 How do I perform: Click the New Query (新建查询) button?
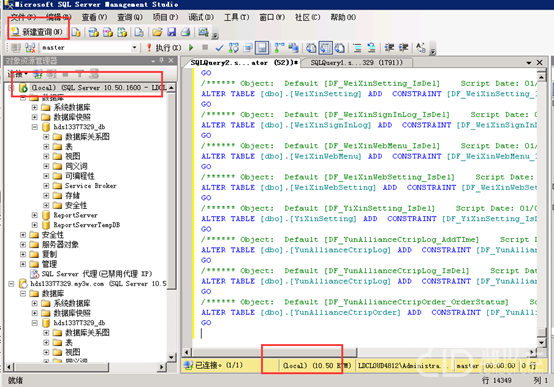[x=37, y=32]
